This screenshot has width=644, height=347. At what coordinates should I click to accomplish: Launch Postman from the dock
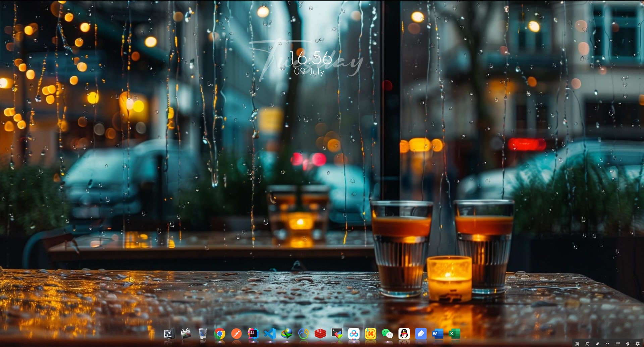236,334
